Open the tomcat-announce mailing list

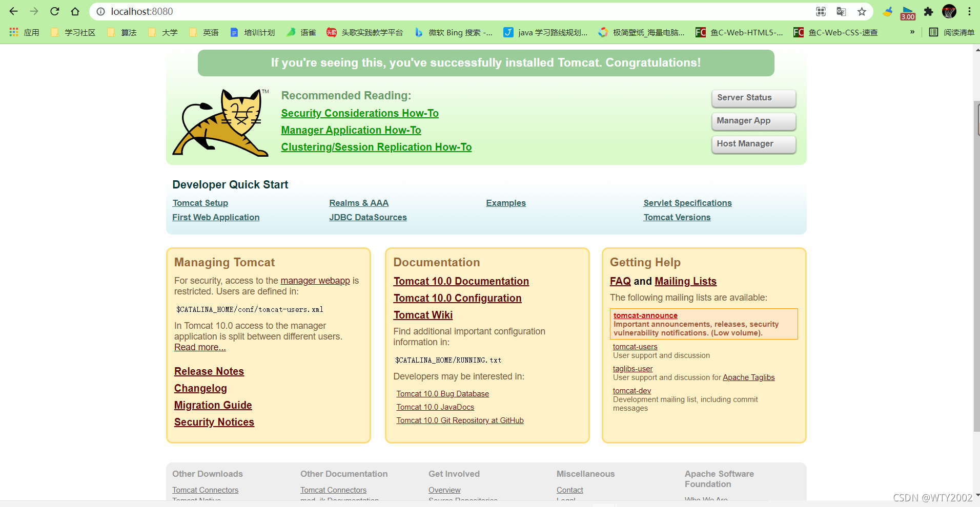click(645, 315)
